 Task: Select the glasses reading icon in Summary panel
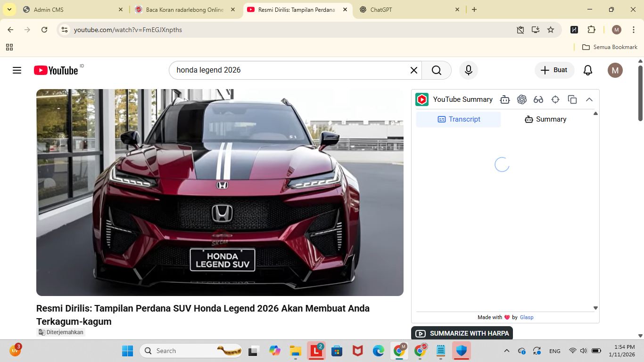tap(538, 99)
